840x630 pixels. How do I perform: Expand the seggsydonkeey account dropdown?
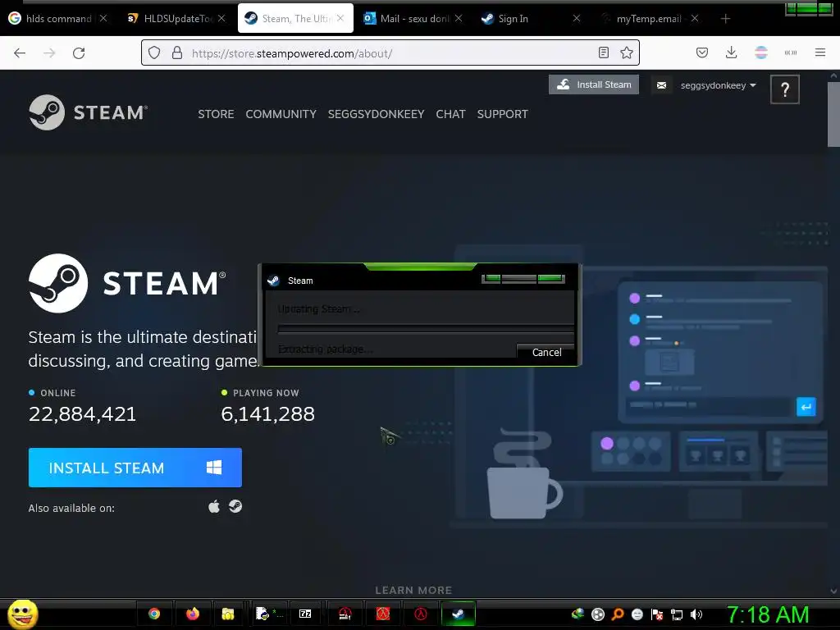tap(718, 85)
